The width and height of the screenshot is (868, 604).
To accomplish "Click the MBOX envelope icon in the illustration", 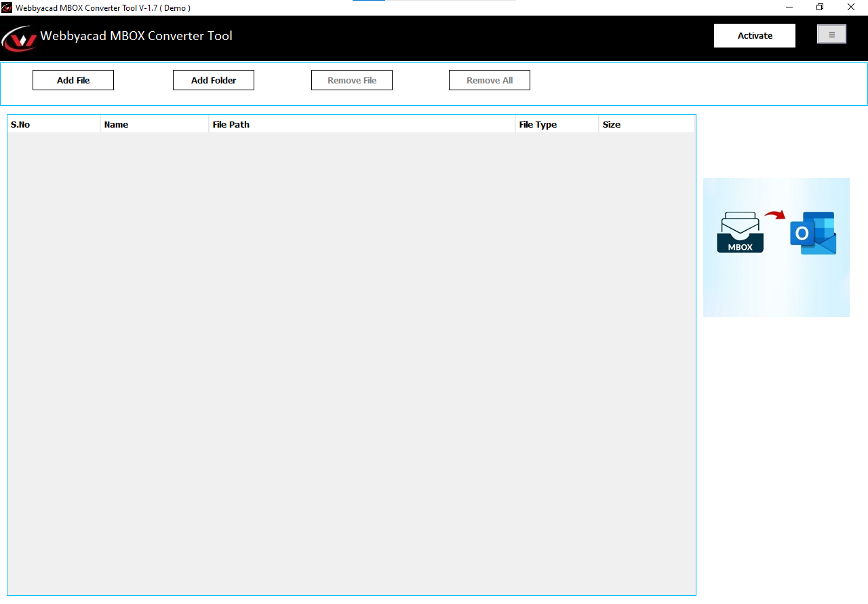I will click(x=739, y=232).
